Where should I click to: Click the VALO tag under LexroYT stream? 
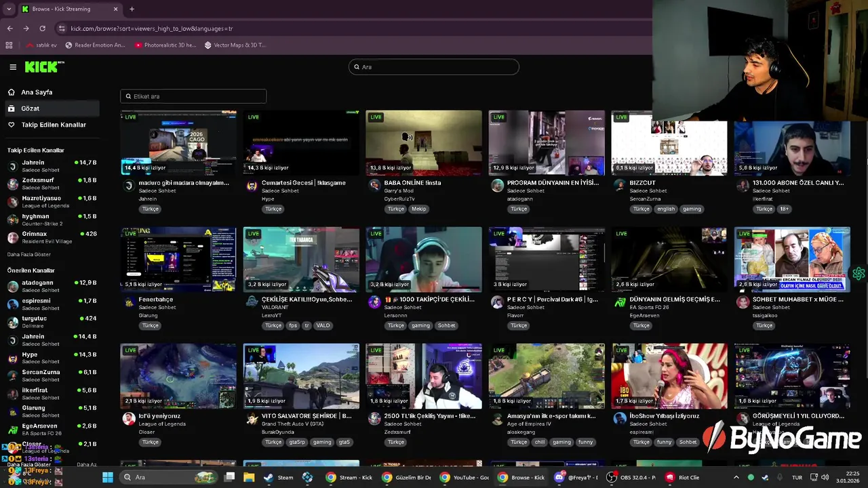pyautogui.click(x=323, y=325)
